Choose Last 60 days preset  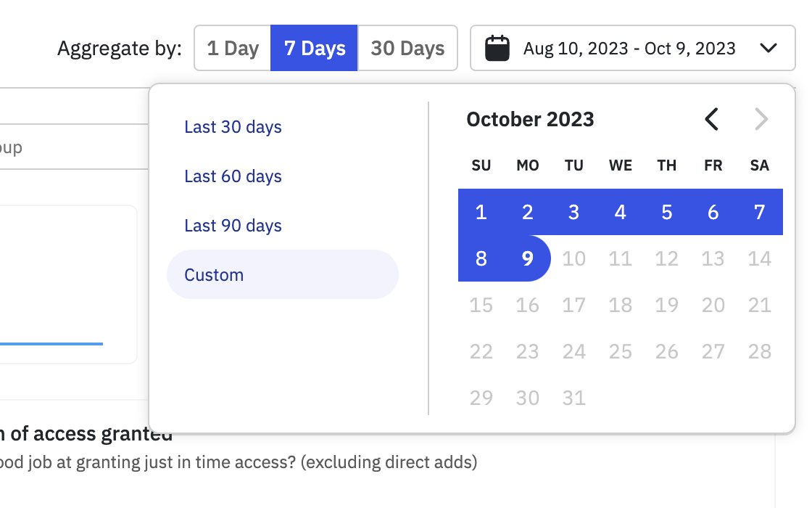coord(233,176)
